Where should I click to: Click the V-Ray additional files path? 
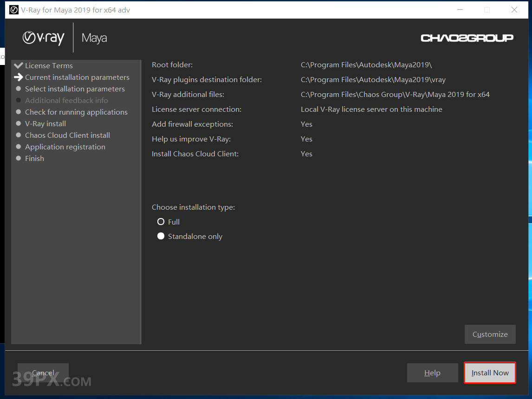click(x=395, y=95)
